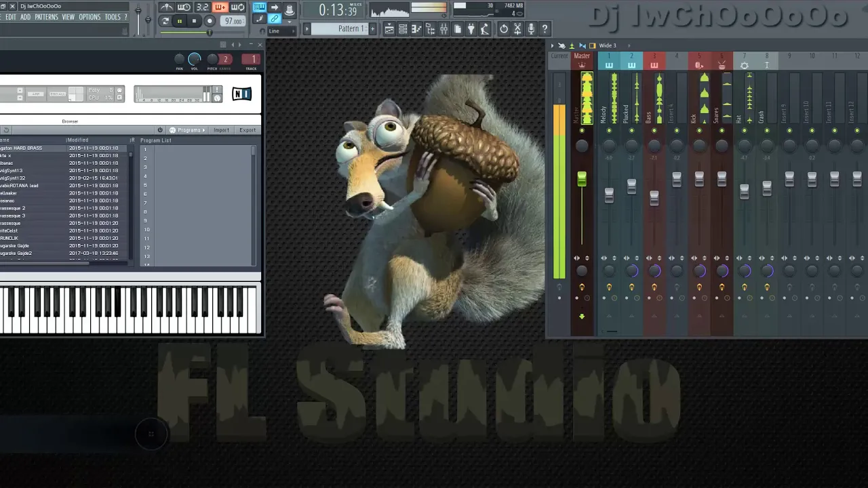Open the PATTERNS menu
The height and width of the screenshot is (488, 868).
tap(46, 17)
